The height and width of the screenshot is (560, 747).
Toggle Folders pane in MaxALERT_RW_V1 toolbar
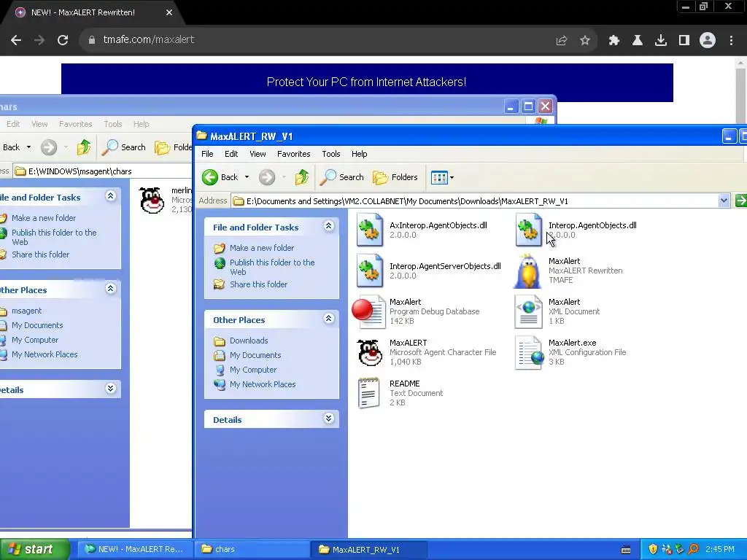click(395, 177)
